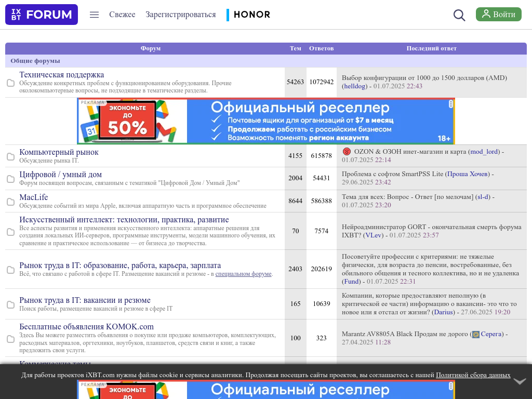Open the Компьютерный рынок forum
532x399 pixels.
[x=59, y=152]
